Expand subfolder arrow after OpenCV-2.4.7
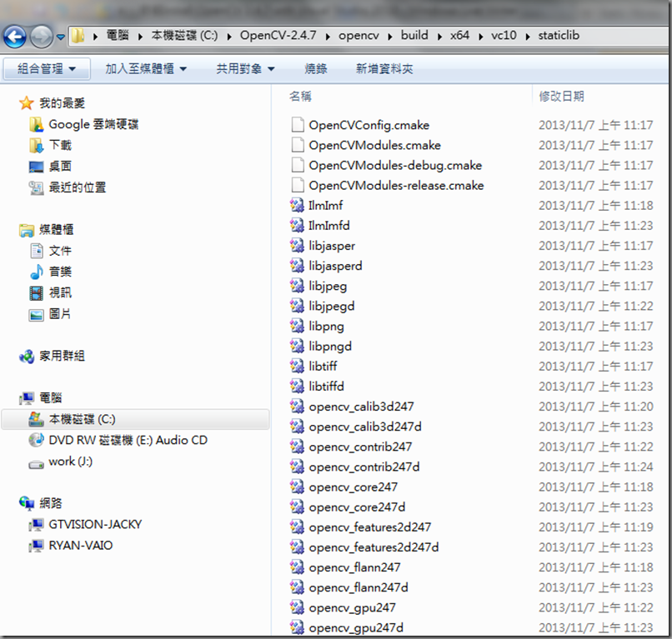The image size is (672, 639). click(x=328, y=37)
